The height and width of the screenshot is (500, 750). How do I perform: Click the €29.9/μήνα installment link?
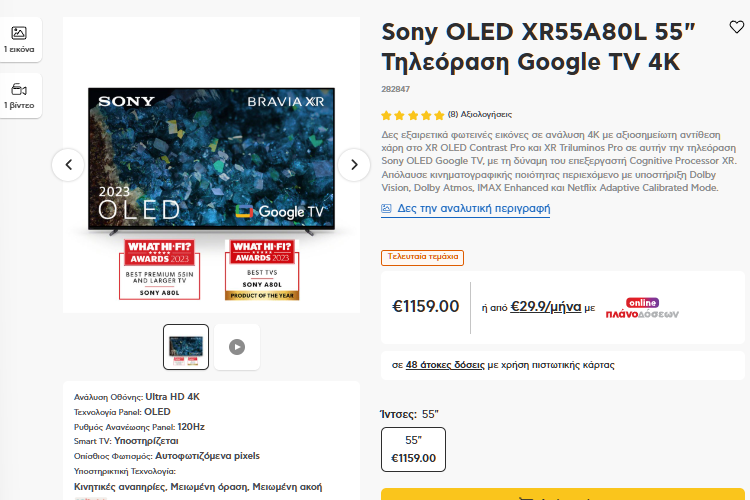click(x=546, y=307)
